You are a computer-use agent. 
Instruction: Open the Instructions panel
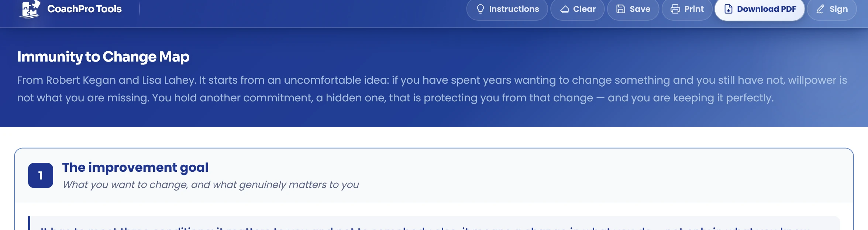[507, 9]
